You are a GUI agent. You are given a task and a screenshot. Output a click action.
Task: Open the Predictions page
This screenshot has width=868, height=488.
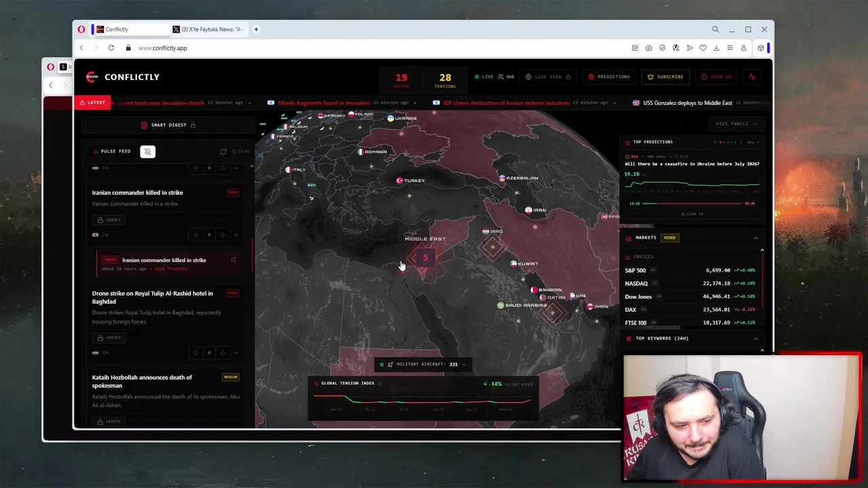tap(609, 77)
